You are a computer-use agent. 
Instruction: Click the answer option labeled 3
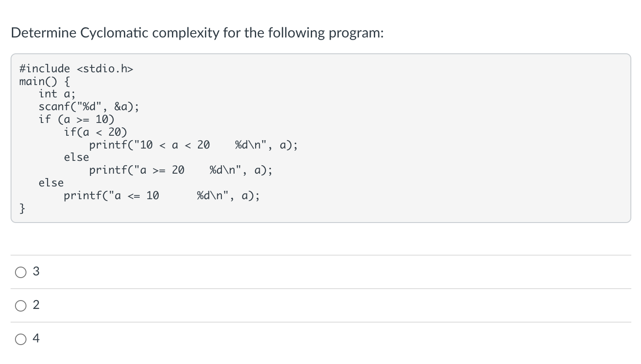[36, 272]
